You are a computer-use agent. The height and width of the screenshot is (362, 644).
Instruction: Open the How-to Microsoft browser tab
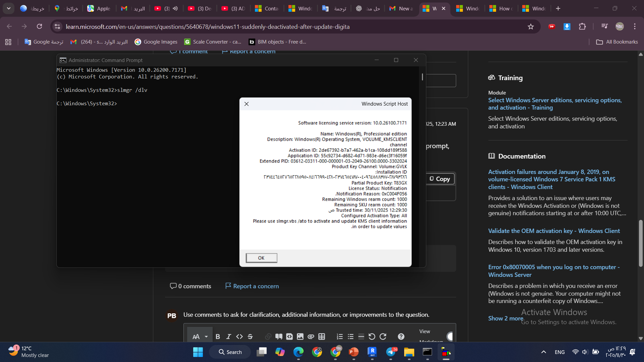coord(502,8)
